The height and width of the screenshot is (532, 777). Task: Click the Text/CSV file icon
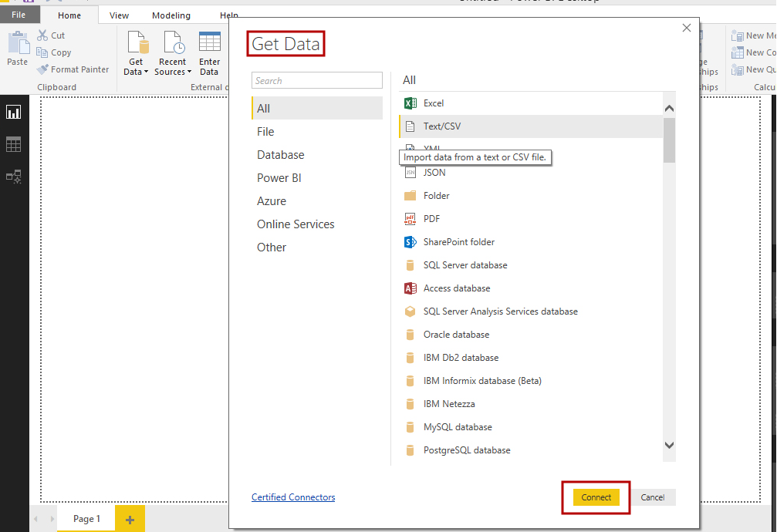[410, 126]
